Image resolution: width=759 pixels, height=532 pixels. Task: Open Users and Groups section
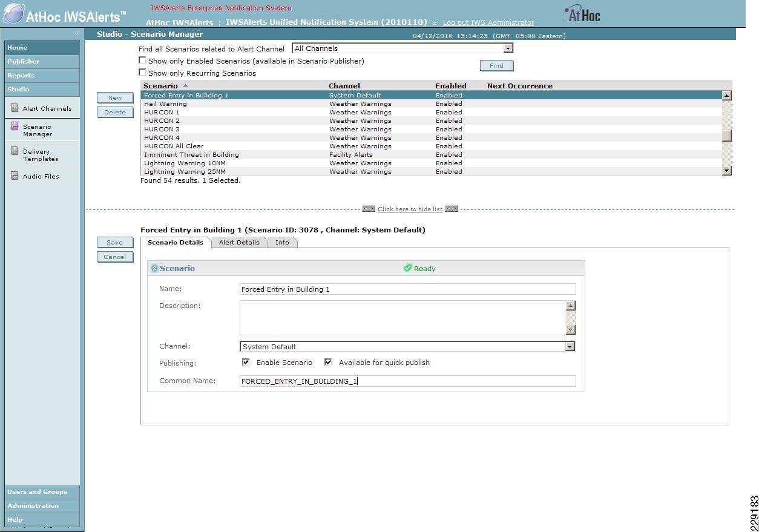pos(42,491)
